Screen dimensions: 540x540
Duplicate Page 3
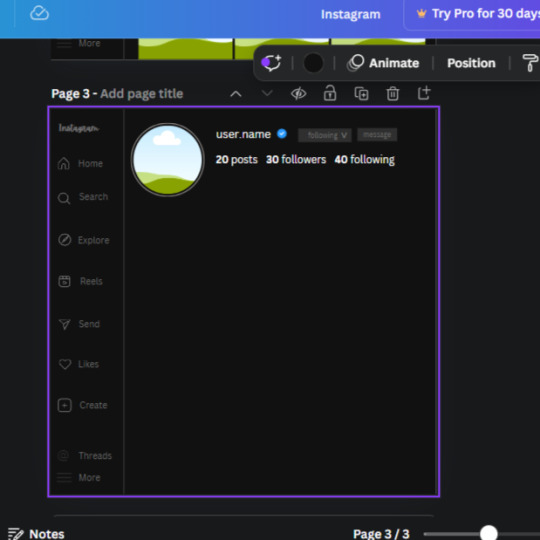(361, 94)
